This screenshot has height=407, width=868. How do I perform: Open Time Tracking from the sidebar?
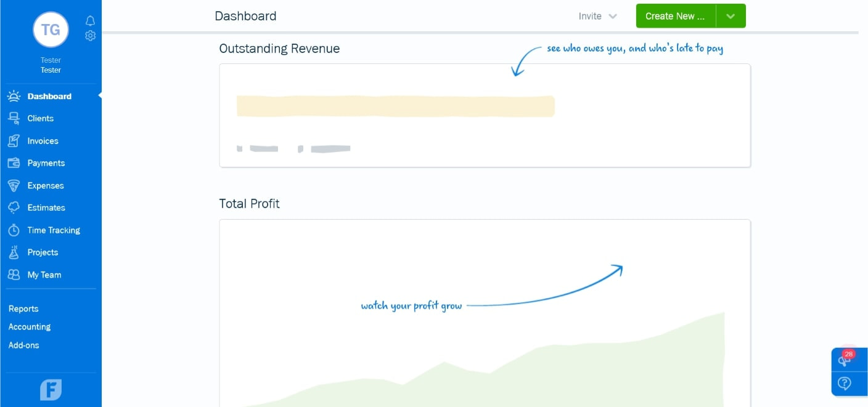pos(53,230)
